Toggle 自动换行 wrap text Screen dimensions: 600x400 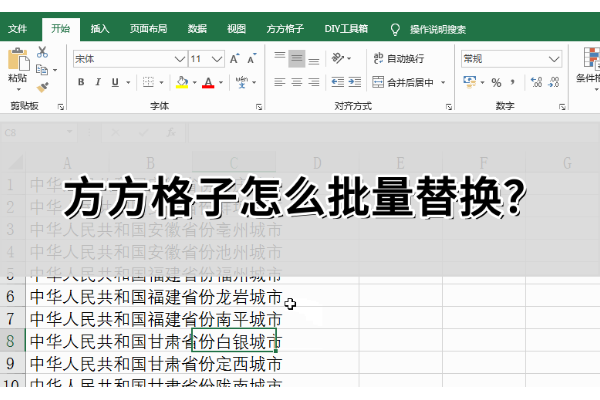pyautogui.click(x=398, y=59)
